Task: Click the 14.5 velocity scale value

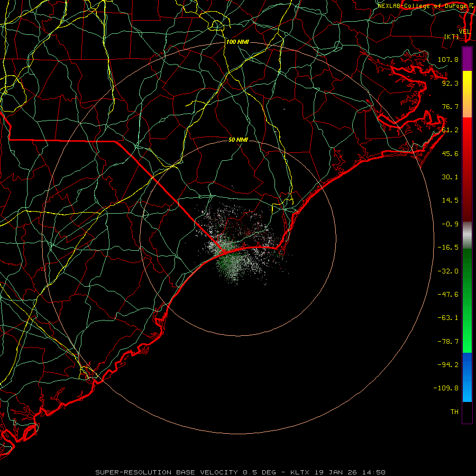Action: click(x=450, y=200)
